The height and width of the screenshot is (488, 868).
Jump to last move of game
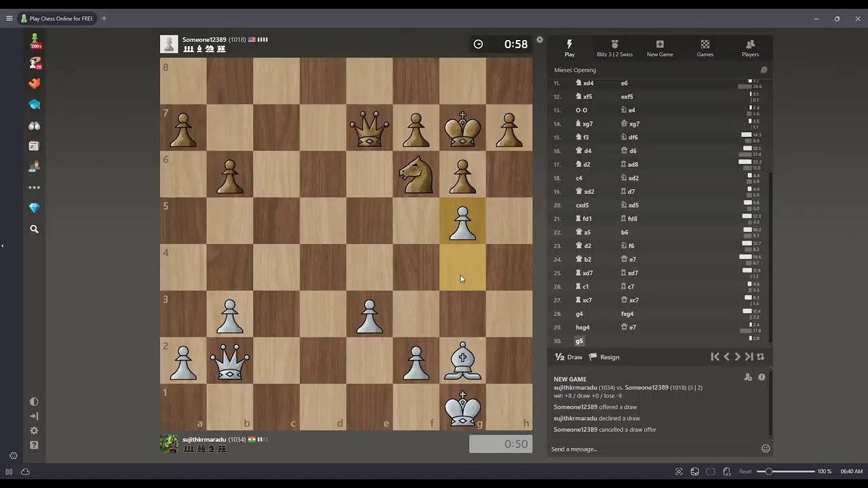coord(749,357)
